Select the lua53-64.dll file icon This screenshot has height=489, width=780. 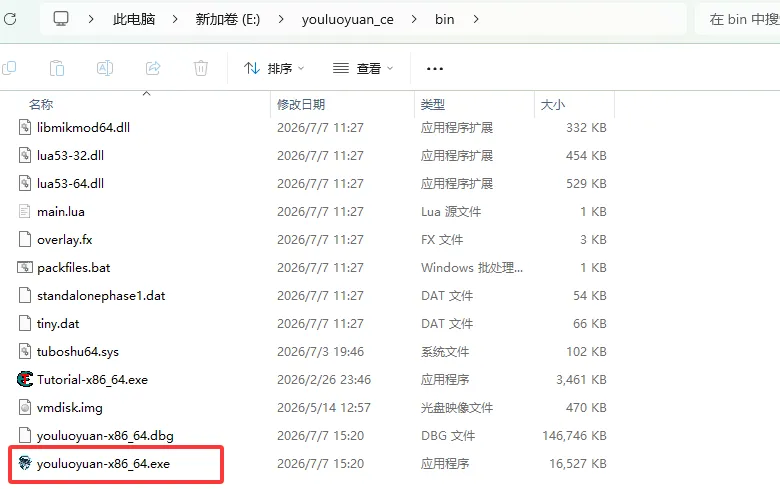(x=24, y=183)
